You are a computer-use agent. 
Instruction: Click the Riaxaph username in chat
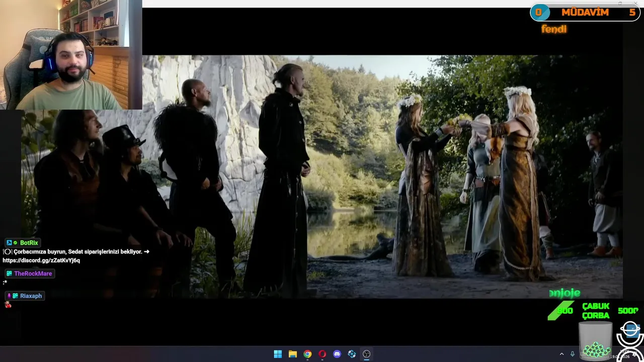point(31,296)
